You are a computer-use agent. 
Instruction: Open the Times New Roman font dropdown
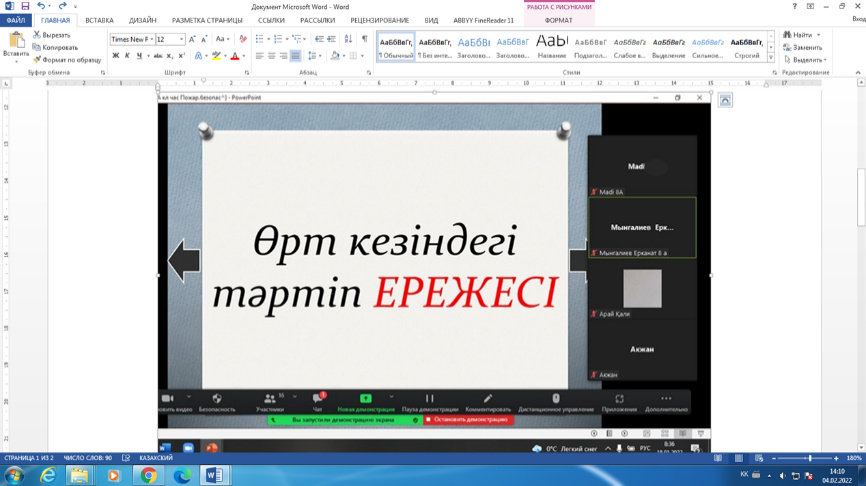151,40
